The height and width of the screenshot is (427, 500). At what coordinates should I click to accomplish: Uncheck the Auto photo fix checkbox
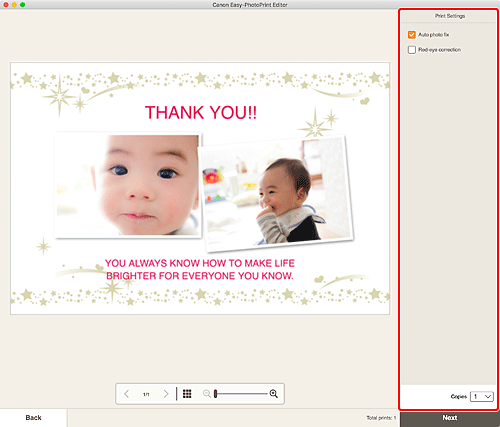[x=412, y=35]
